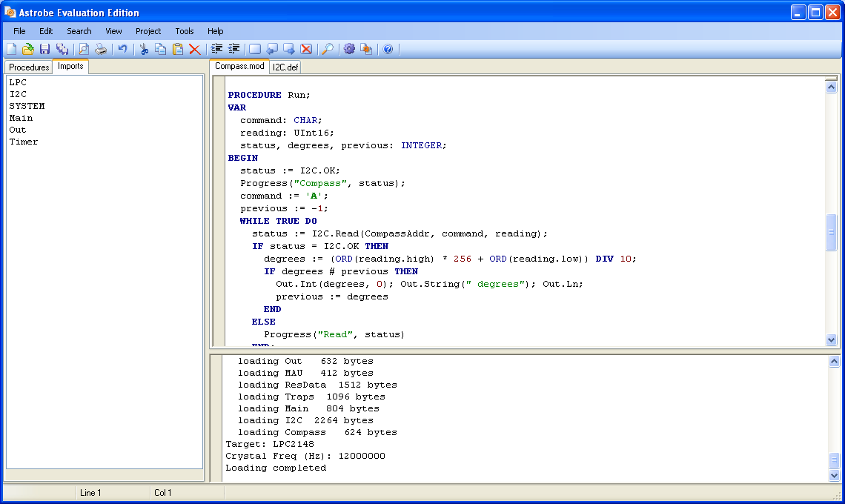Click the Paste clipboard icon
The height and width of the screenshot is (504, 845).
click(x=178, y=49)
